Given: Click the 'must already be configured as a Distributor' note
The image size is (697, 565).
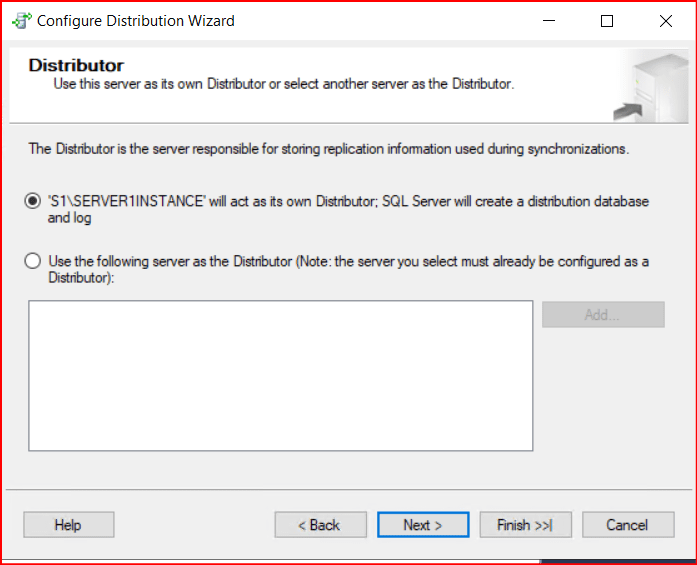Looking at the screenshot, I should point(520,262).
